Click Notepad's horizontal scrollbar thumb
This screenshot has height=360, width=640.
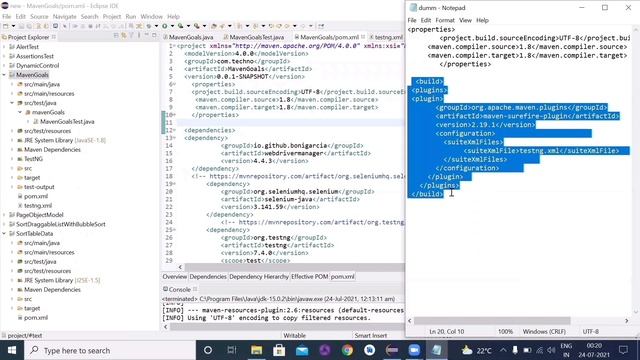[492, 320]
